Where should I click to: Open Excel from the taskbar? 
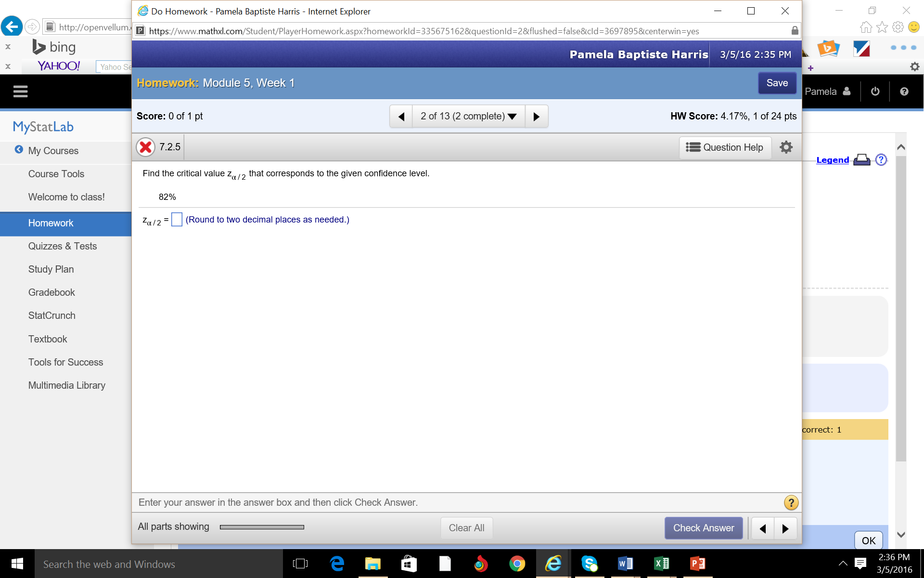click(x=661, y=564)
